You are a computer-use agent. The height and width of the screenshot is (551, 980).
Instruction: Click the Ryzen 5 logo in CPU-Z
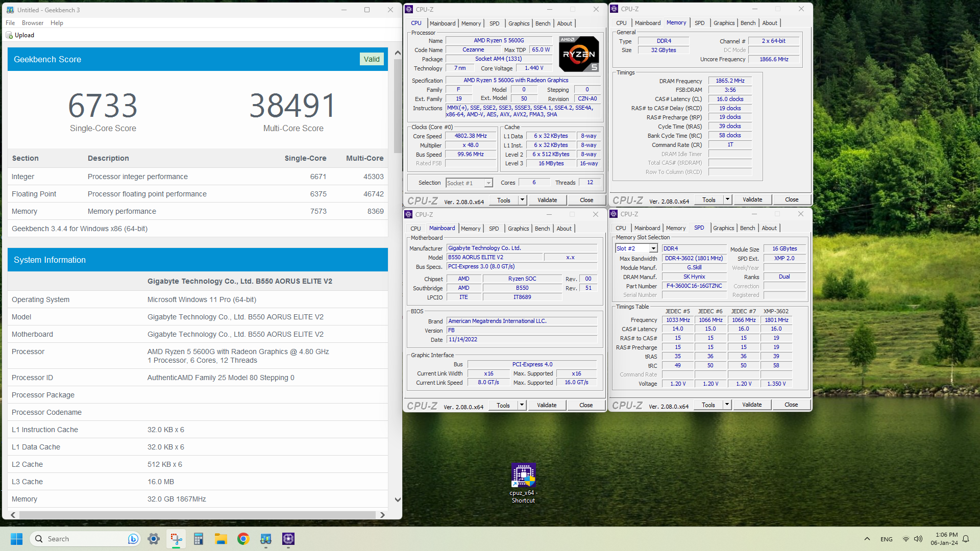coord(579,54)
